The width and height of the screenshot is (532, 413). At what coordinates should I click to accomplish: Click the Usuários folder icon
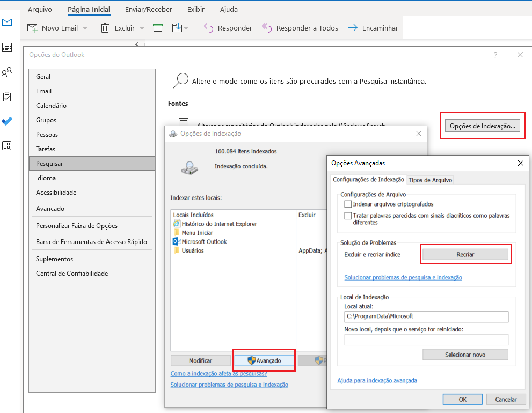point(177,250)
